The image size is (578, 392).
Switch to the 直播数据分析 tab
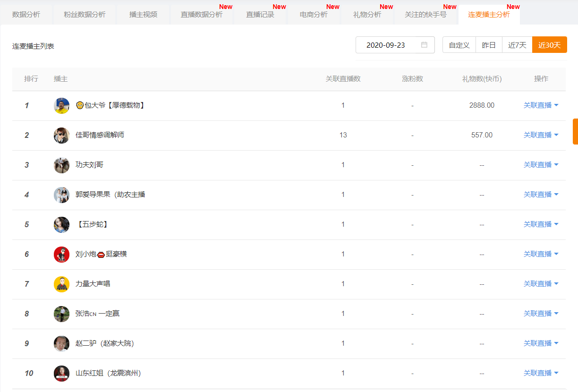pyautogui.click(x=202, y=15)
